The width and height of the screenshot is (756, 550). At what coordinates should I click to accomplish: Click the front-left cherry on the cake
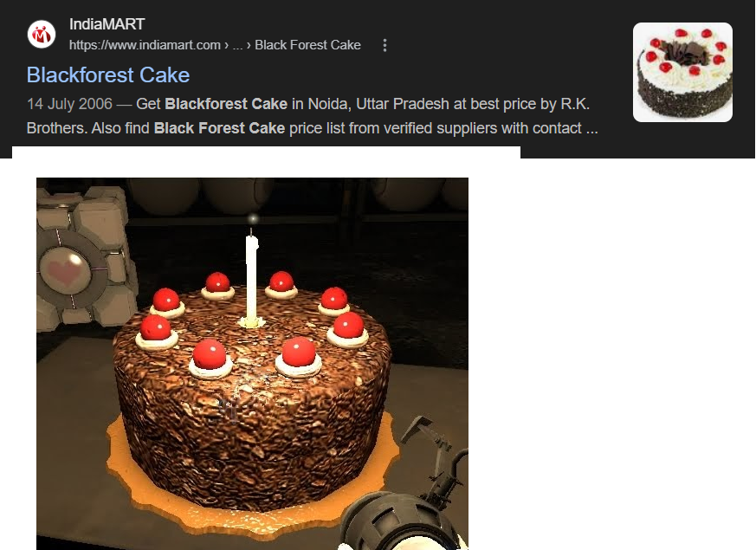[x=210, y=353]
